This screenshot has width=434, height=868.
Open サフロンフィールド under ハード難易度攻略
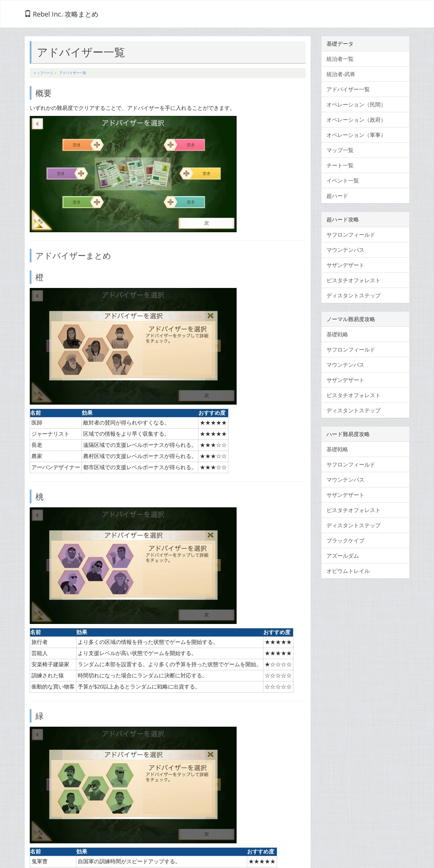pyautogui.click(x=365, y=464)
